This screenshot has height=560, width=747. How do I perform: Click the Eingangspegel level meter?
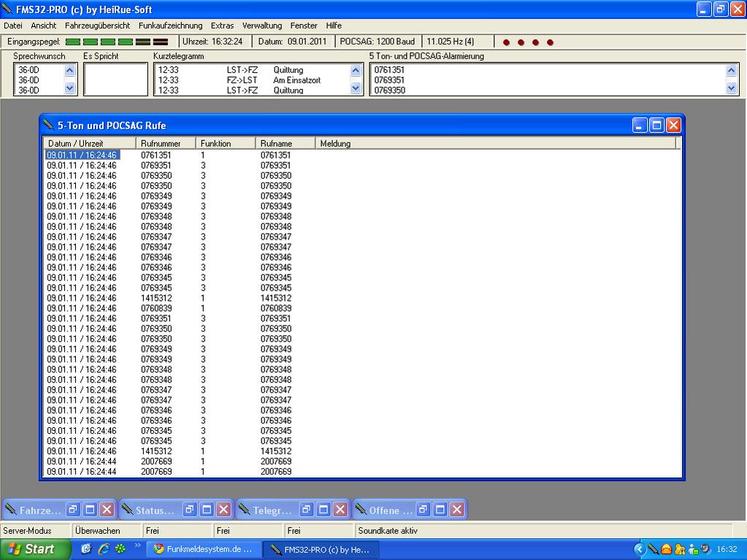click(117, 42)
